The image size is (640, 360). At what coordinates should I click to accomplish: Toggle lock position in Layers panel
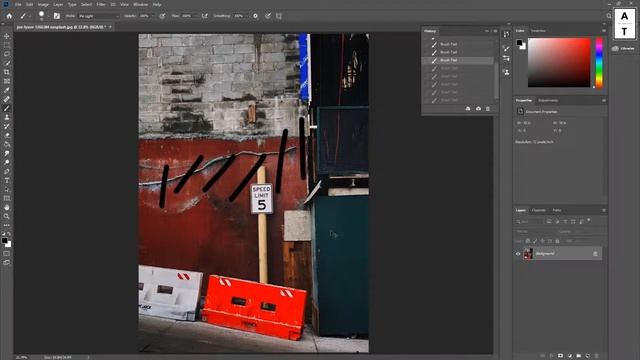point(542,241)
